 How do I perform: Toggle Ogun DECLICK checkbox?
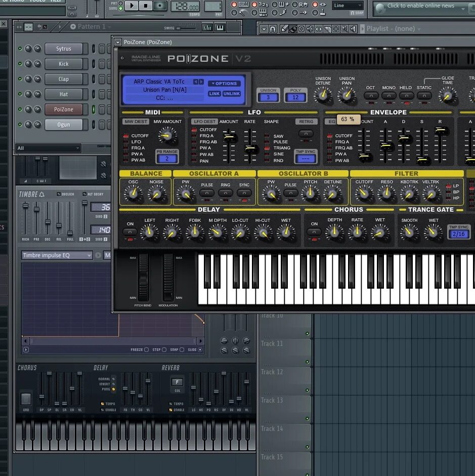(x=59, y=194)
